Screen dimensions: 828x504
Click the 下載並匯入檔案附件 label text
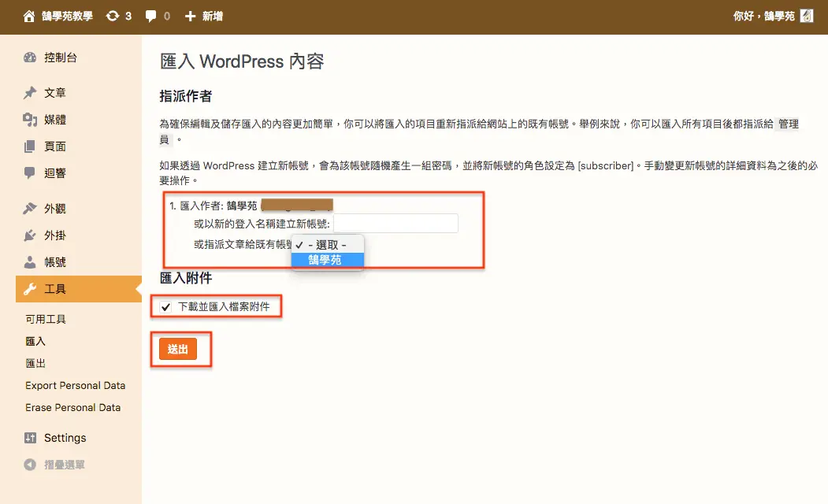click(224, 306)
